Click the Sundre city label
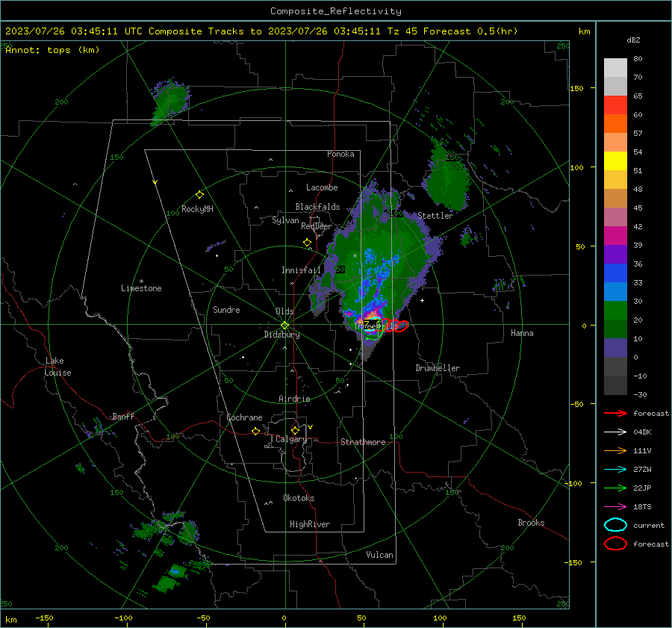The image size is (672, 628). point(226,309)
